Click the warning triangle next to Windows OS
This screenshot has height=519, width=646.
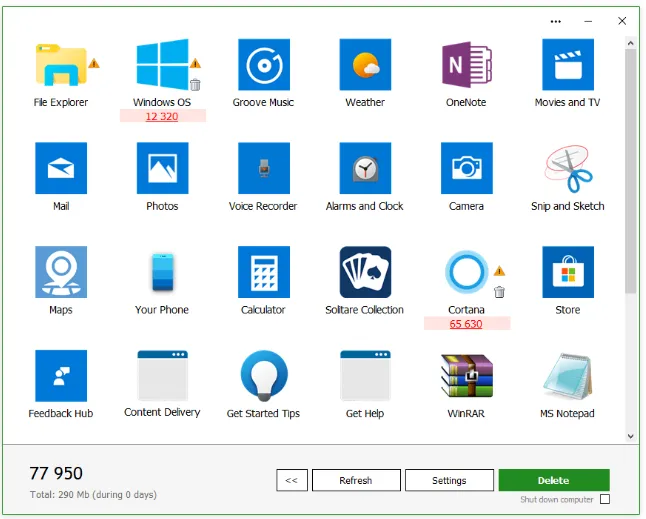coord(195,63)
